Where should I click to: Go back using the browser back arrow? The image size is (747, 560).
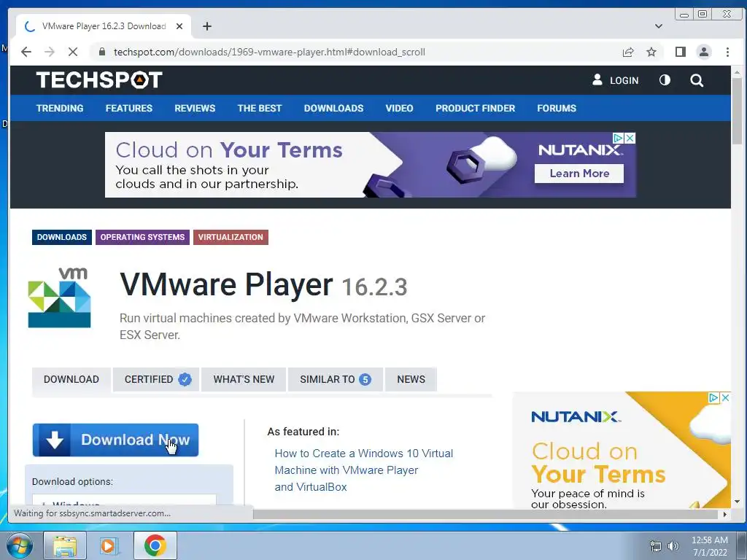tap(26, 52)
